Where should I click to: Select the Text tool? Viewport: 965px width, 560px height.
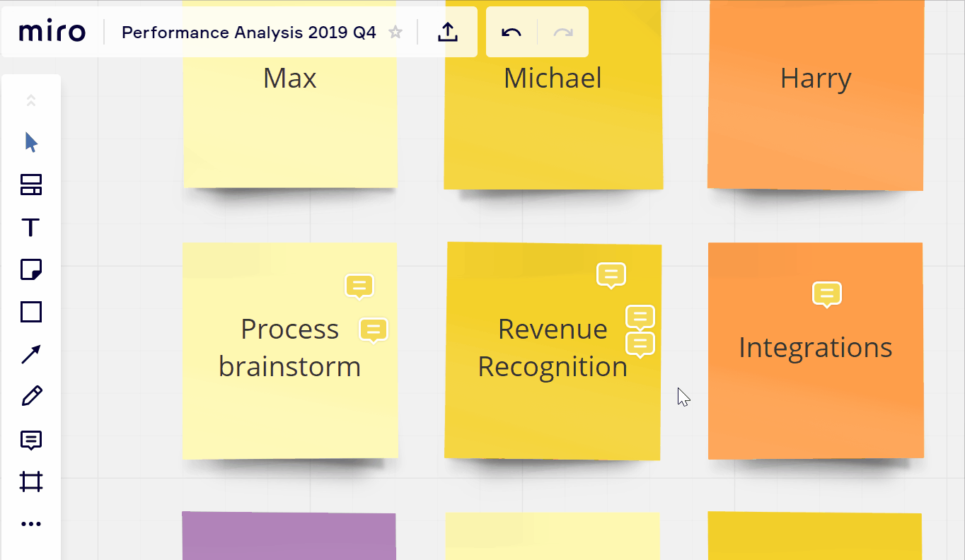pyautogui.click(x=31, y=228)
